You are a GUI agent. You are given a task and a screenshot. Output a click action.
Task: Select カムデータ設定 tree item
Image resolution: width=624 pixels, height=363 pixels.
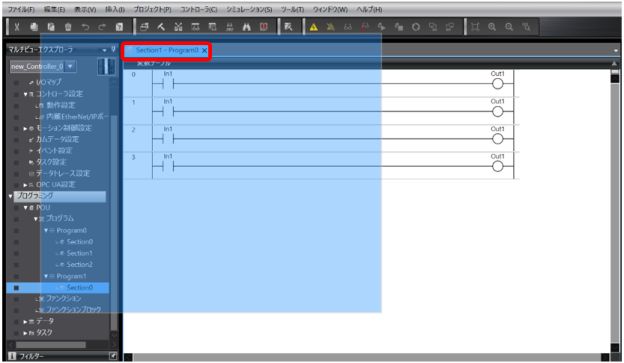pos(57,139)
